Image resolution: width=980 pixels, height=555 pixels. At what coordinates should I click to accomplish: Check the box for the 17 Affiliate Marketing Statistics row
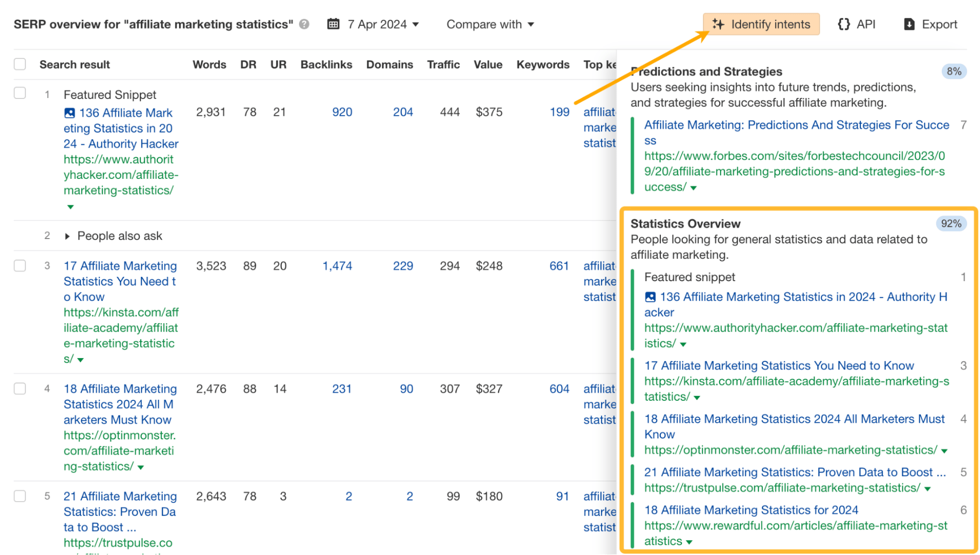(x=20, y=265)
